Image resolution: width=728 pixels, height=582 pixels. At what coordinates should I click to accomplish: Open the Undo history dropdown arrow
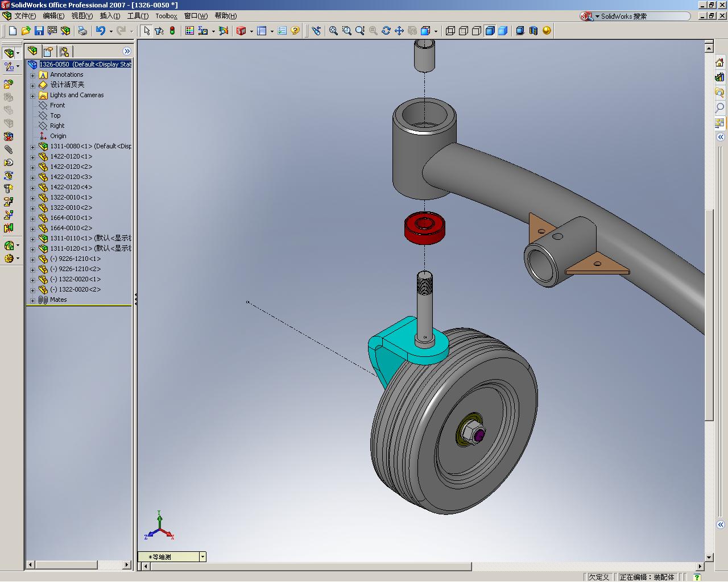(111, 31)
